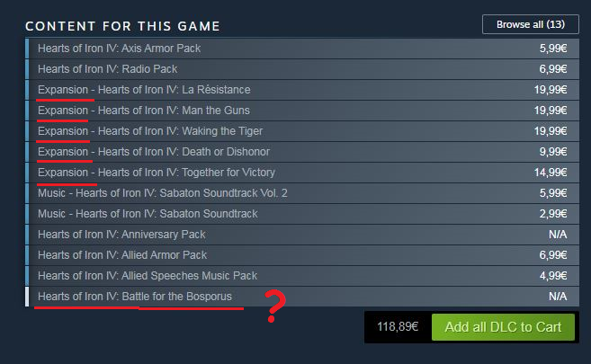
Task: Click Add all DLC to Cart
Action: click(x=503, y=327)
